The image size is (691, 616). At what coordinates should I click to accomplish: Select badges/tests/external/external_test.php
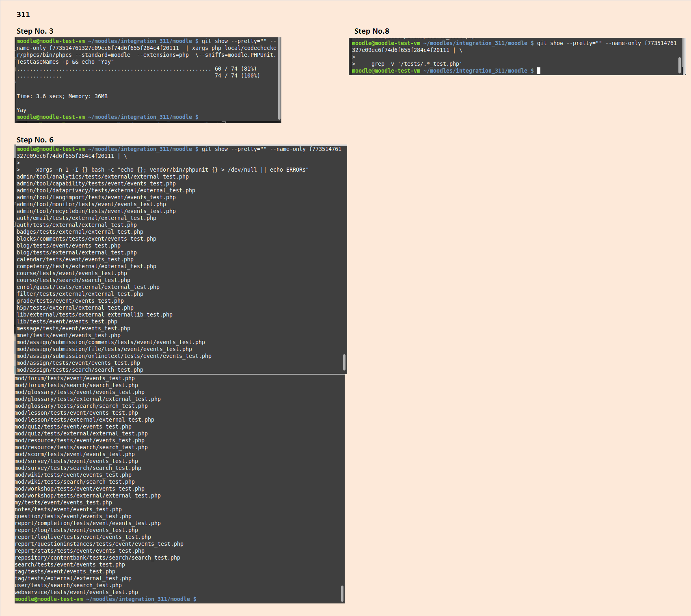(x=80, y=232)
